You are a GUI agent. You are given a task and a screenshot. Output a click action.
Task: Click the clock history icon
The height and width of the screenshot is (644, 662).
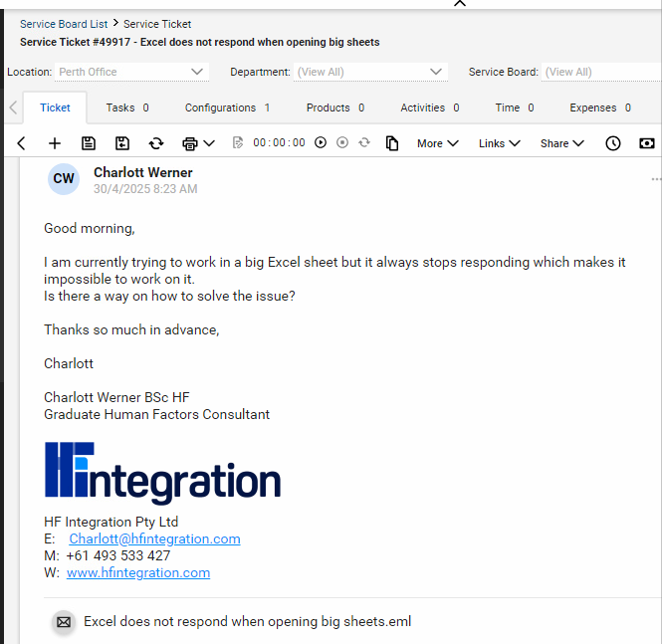[x=613, y=143]
